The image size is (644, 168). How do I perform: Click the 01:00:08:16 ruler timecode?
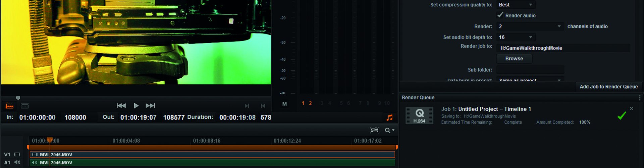pyautogui.click(x=207, y=141)
